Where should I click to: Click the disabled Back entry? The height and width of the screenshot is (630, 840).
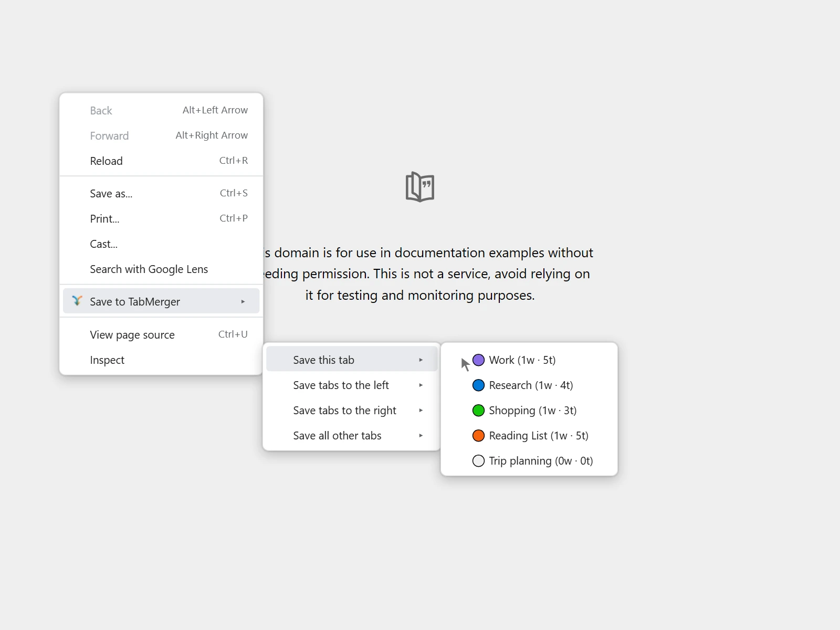(161, 111)
